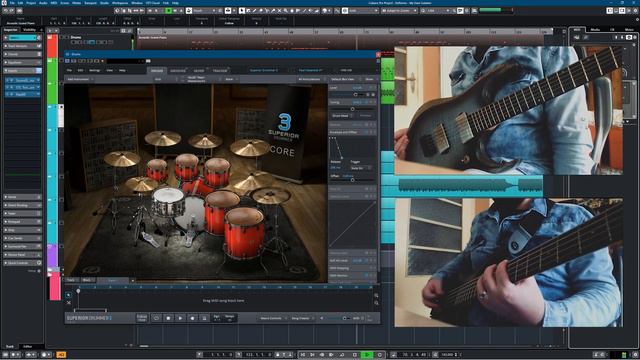Click the snare drum in kit view

tap(168, 202)
